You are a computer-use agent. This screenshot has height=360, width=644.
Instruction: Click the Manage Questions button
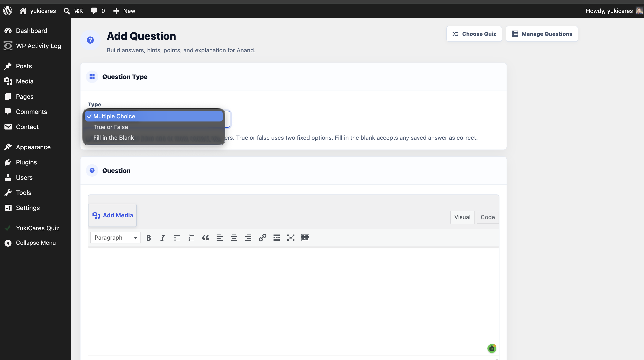point(542,34)
